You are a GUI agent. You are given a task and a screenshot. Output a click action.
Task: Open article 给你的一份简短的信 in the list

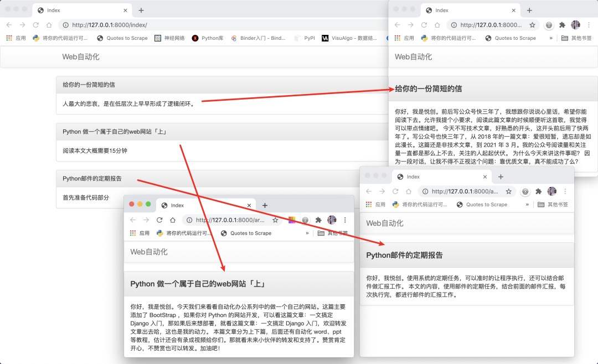pyautogui.click(x=89, y=85)
